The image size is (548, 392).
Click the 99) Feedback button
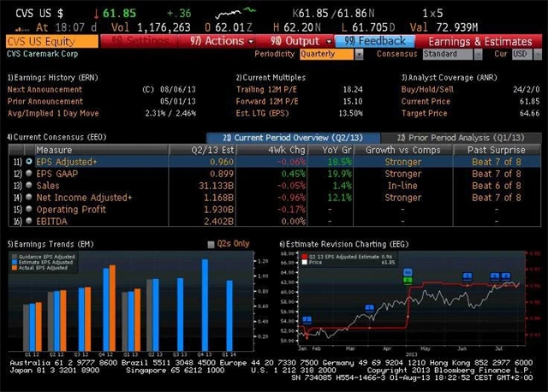[x=375, y=41]
